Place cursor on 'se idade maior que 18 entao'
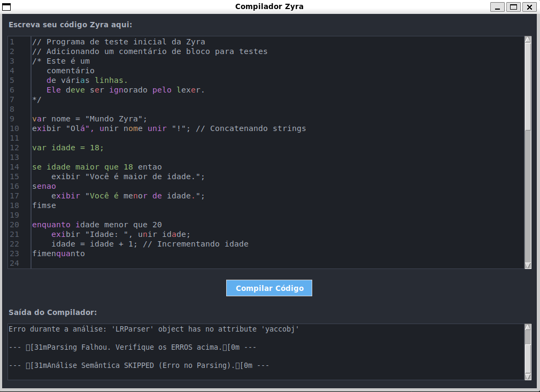Image resolution: width=540 pixels, height=392 pixels. point(97,167)
